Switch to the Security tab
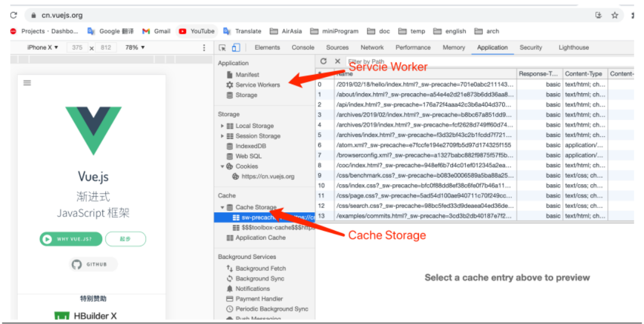The height and width of the screenshot is (324, 644). pyautogui.click(x=531, y=48)
